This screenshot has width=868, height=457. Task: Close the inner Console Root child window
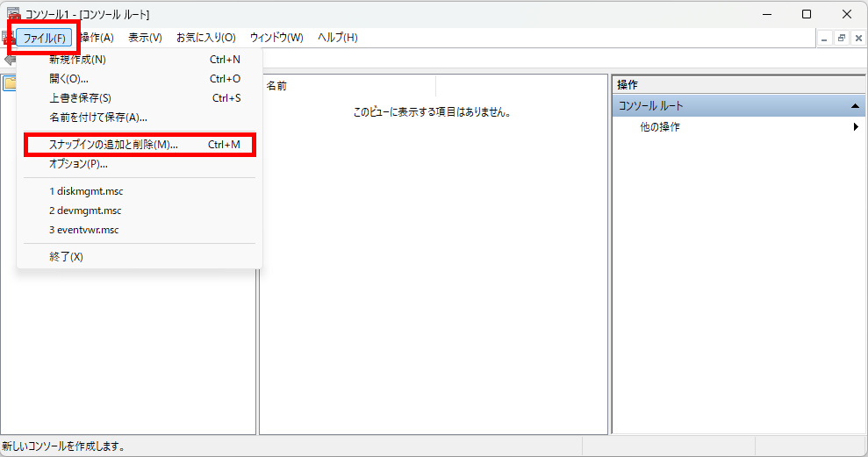(x=857, y=38)
